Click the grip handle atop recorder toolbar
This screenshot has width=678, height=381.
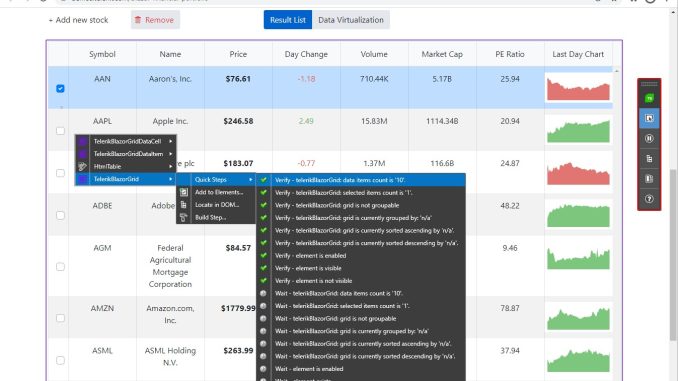coord(649,84)
